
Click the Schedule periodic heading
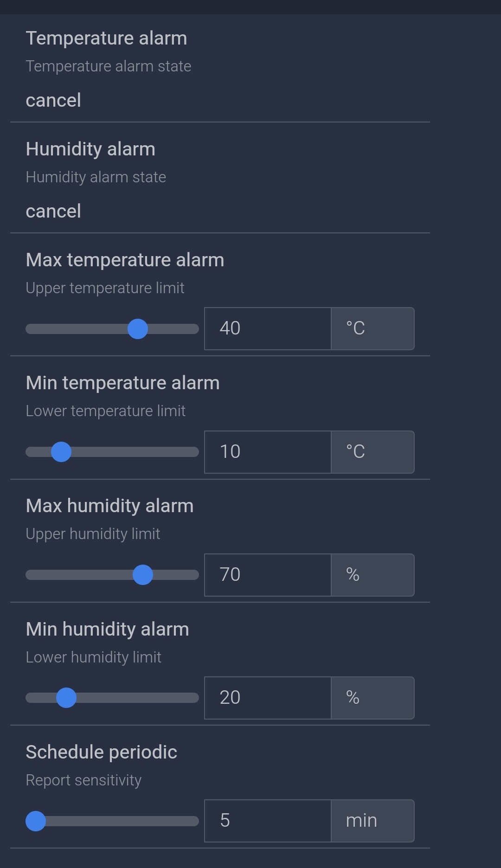pyautogui.click(x=101, y=752)
